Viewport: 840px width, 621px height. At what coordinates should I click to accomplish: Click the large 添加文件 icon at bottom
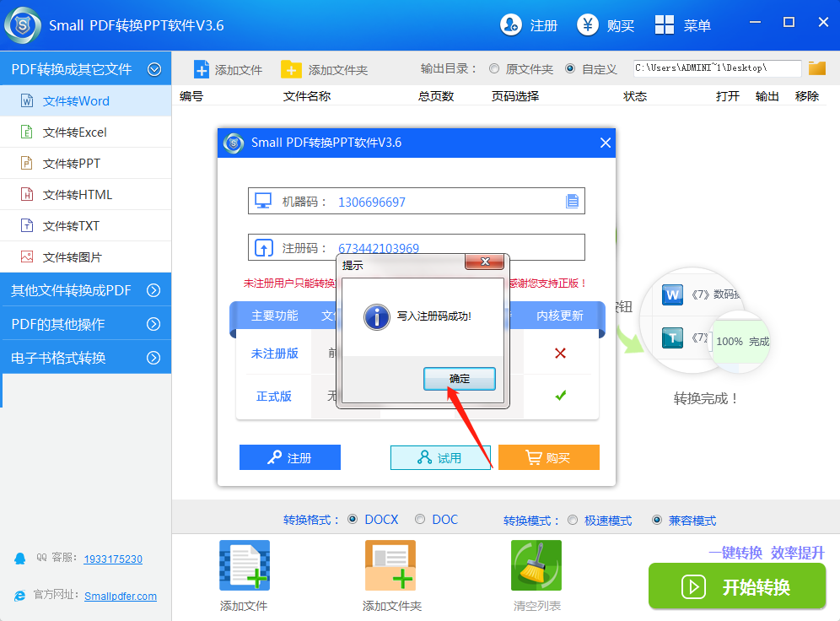[x=244, y=564]
